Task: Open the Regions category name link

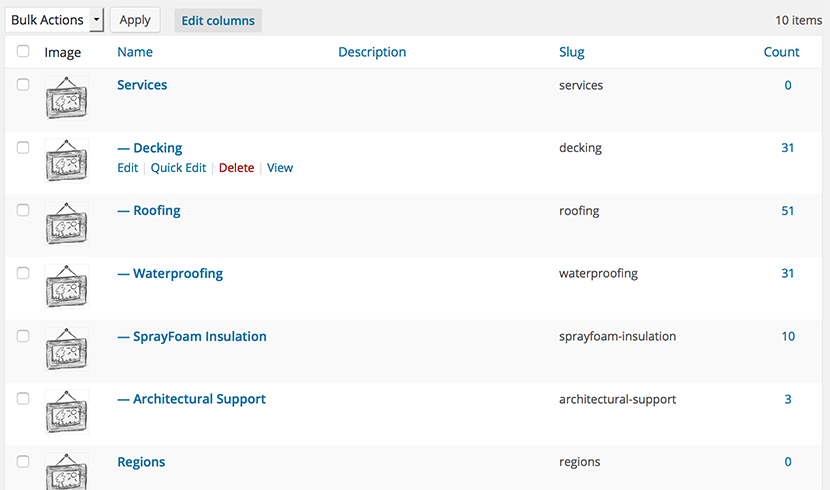Action: 141,462
